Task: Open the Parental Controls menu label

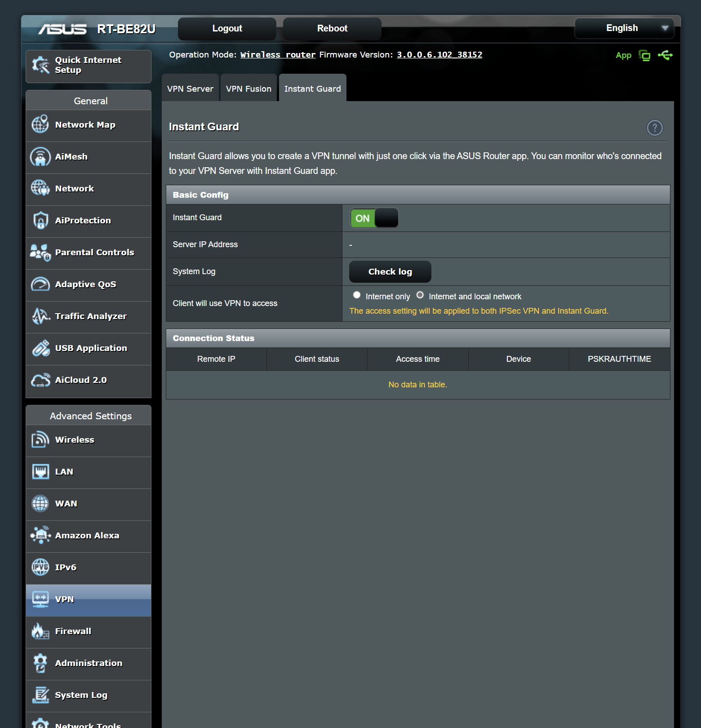Action: [94, 252]
